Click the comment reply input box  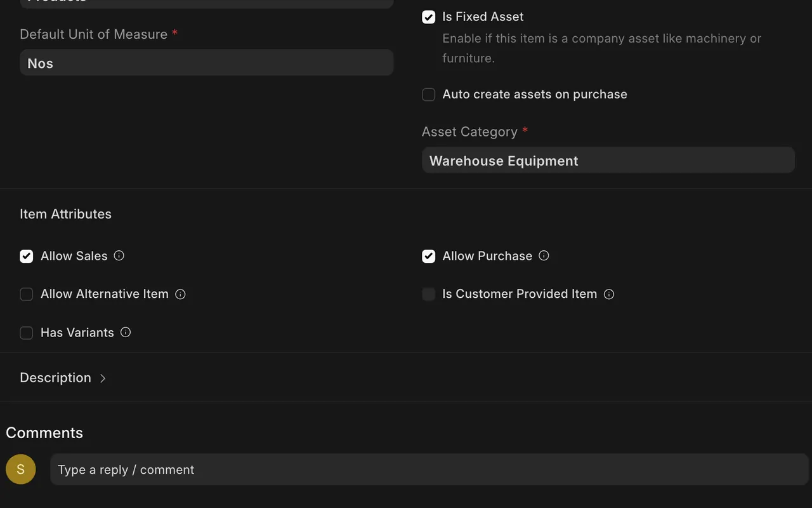tap(429, 469)
